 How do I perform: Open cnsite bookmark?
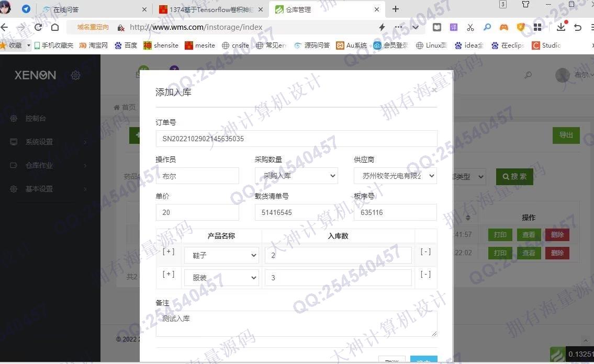pos(236,45)
